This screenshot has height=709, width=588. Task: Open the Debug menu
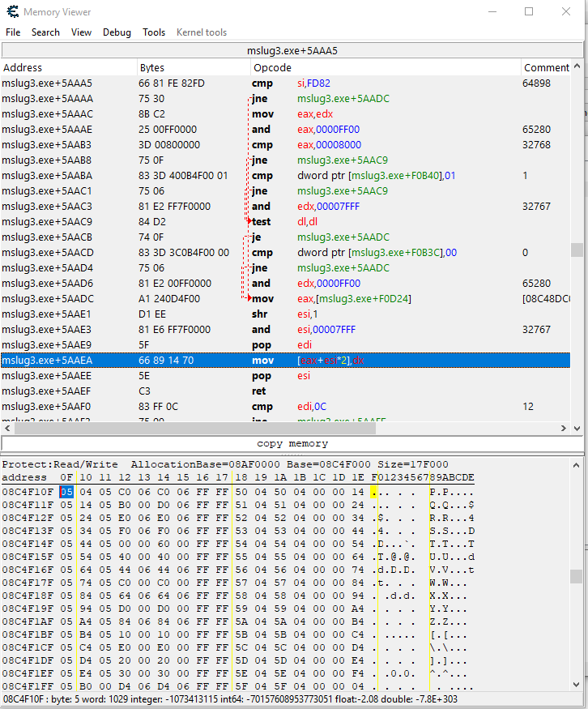[x=117, y=32]
